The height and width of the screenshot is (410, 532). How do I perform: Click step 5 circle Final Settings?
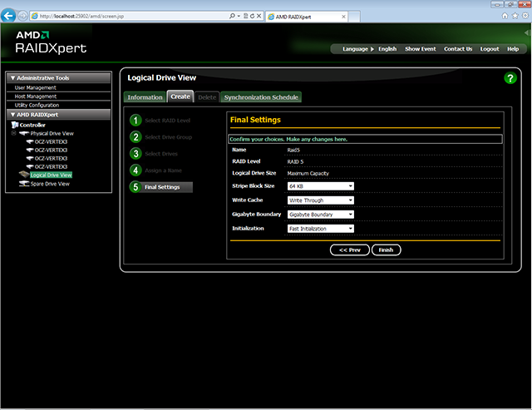click(x=135, y=186)
